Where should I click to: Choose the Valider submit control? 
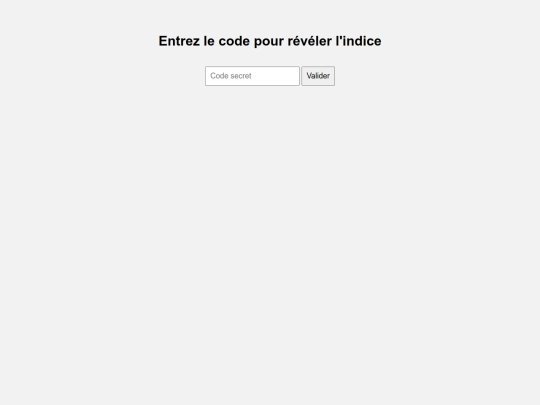click(x=318, y=76)
